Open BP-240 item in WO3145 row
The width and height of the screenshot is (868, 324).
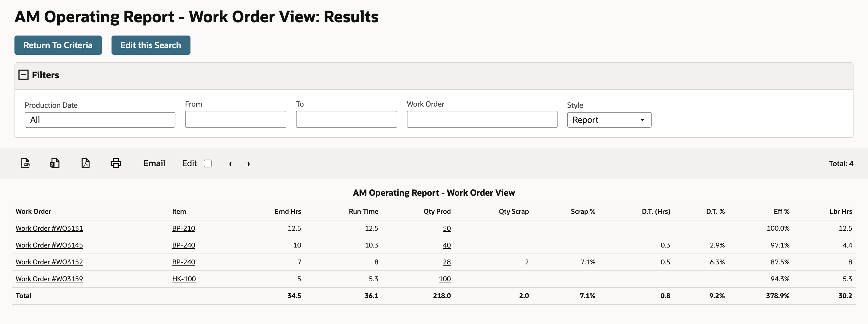pyautogui.click(x=184, y=245)
